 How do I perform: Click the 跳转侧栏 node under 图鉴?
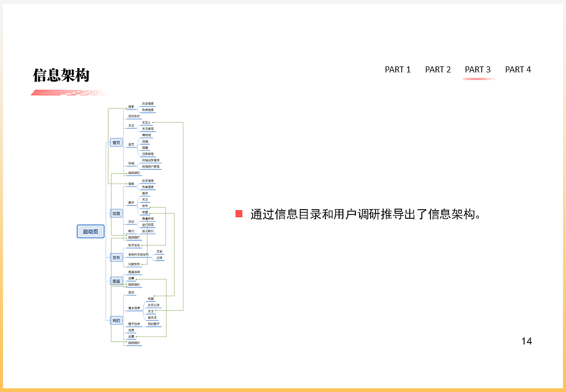tap(134, 284)
